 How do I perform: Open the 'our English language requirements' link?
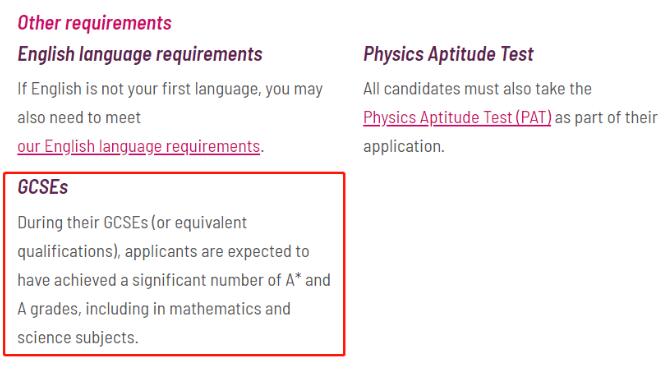point(139,147)
